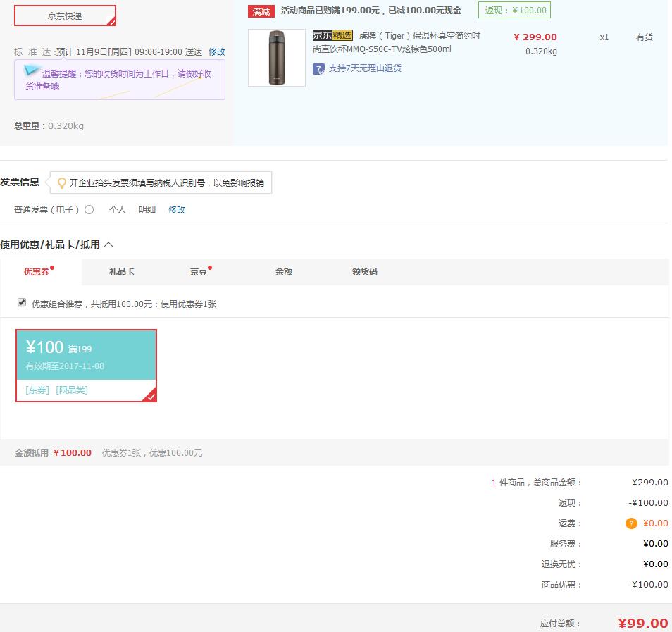The width and height of the screenshot is (672, 632).
Task: Click the lightbulb tip icon in invoice notice
Action: point(62,183)
